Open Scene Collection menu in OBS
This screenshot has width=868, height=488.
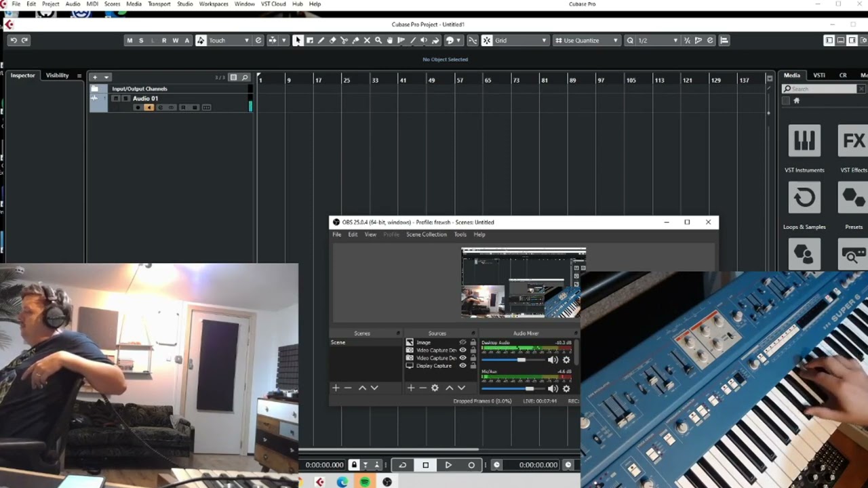click(427, 235)
